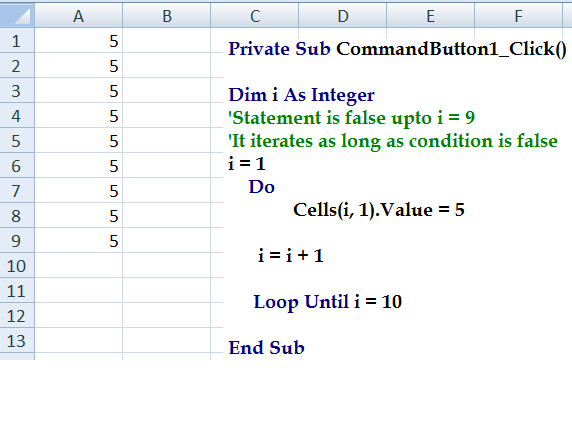Click the 'Loop Until i = 10' text

328,302
